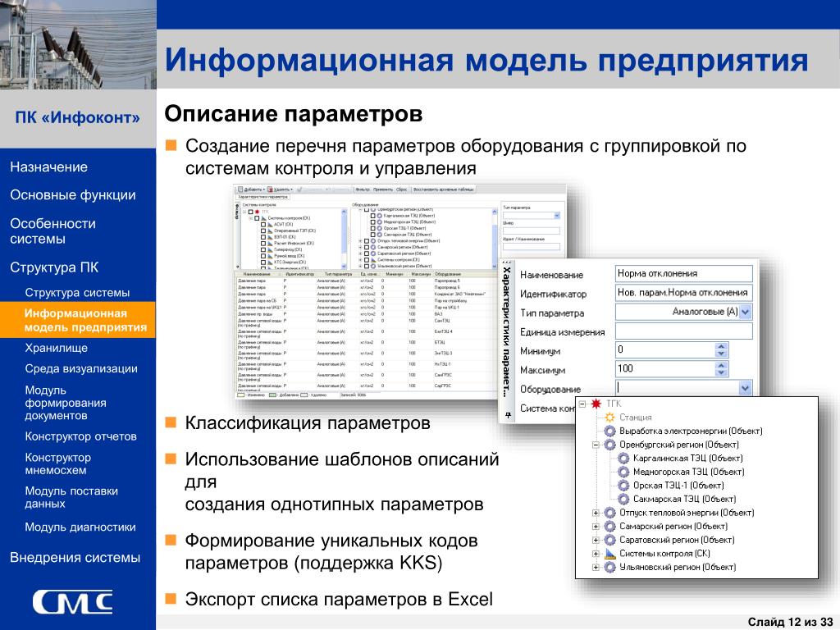Collapse Оренбургский регион node in dropdown tree
The width and height of the screenshot is (840, 630).
596,445
